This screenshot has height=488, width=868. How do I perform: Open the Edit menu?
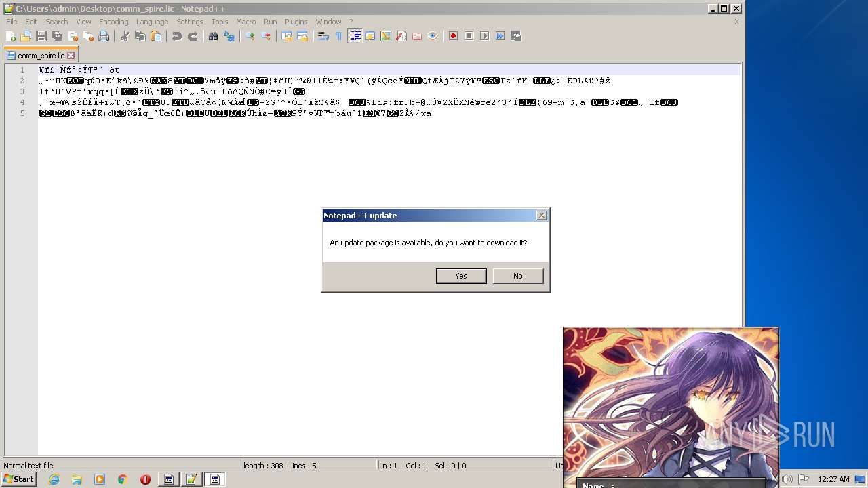pos(31,22)
